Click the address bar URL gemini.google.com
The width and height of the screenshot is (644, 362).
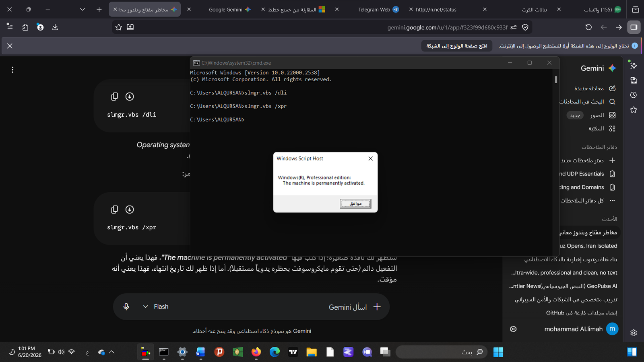pyautogui.click(x=447, y=27)
